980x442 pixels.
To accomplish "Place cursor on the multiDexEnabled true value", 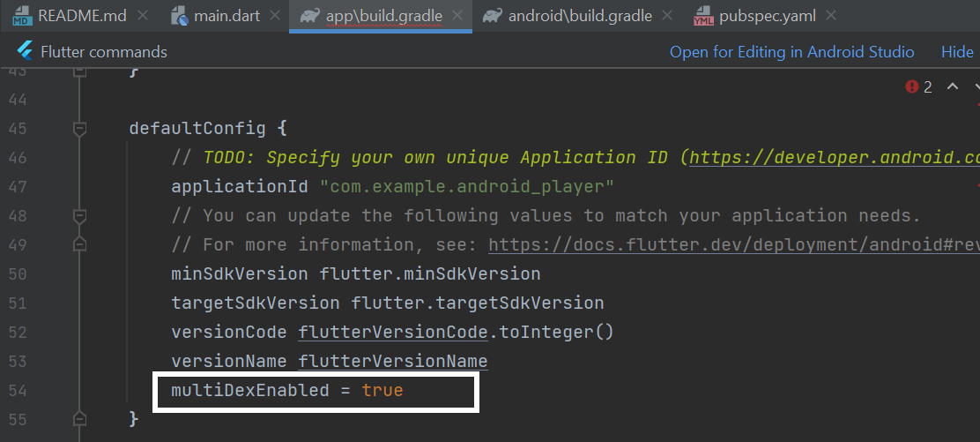I will pos(382,390).
